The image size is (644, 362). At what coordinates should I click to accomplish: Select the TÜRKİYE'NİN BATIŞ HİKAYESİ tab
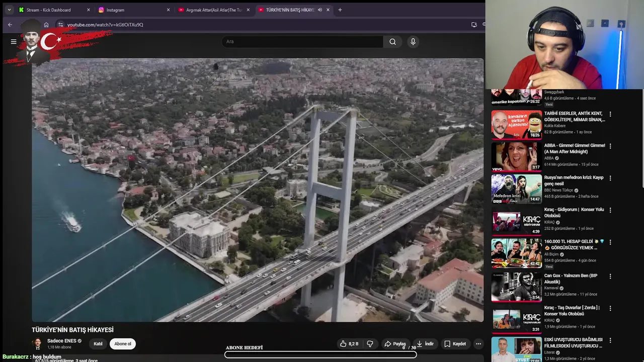pyautogui.click(x=290, y=10)
